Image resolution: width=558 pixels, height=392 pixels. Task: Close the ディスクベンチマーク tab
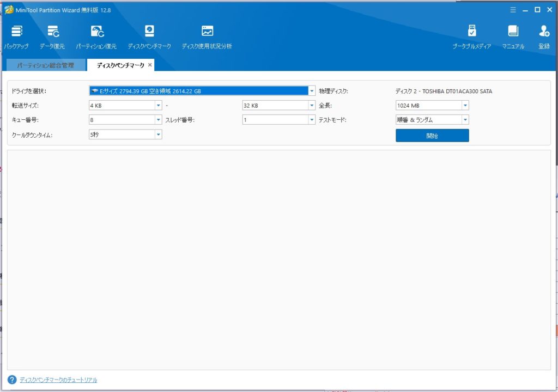[150, 65]
